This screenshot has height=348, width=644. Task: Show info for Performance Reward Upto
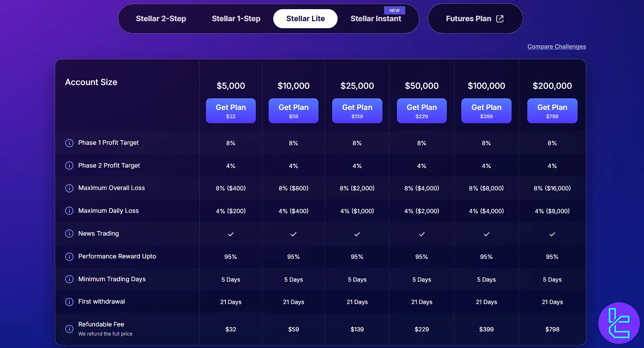(69, 257)
